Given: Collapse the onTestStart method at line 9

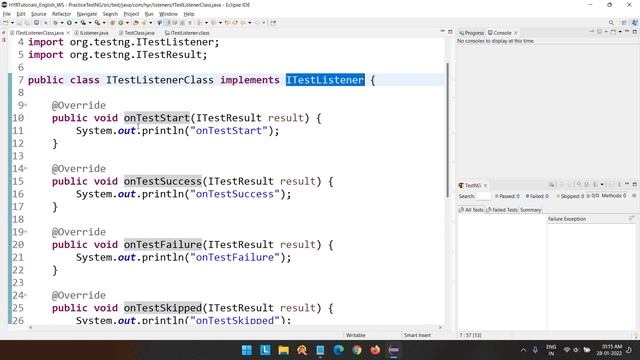Looking at the screenshot, I should 25,105.
